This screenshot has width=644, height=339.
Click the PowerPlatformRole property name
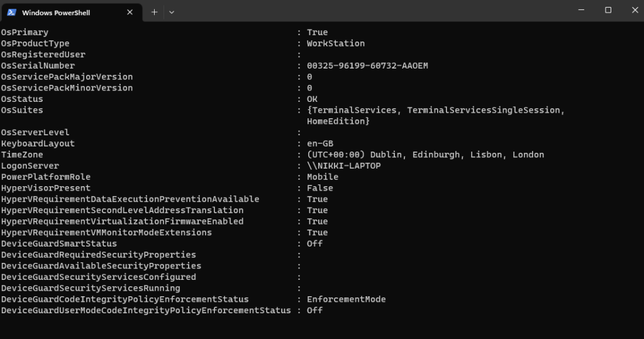coord(45,177)
